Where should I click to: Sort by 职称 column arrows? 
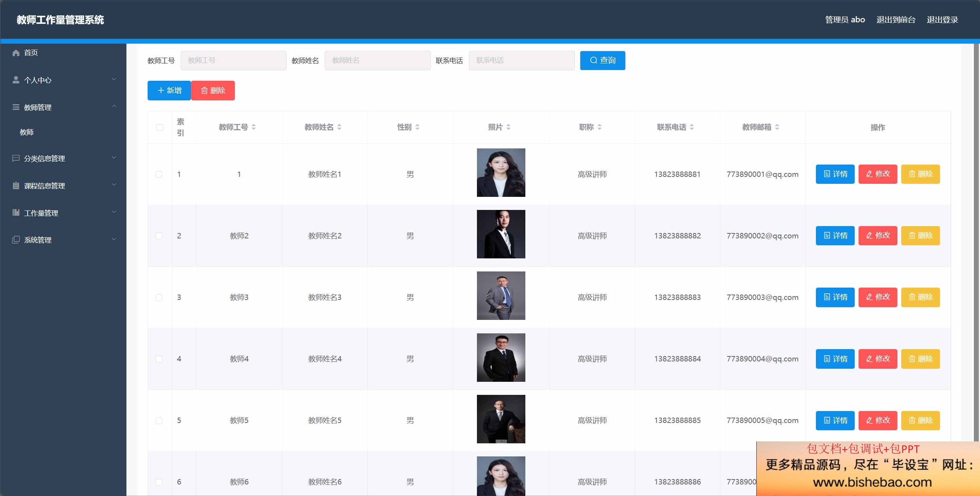tap(600, 127)
